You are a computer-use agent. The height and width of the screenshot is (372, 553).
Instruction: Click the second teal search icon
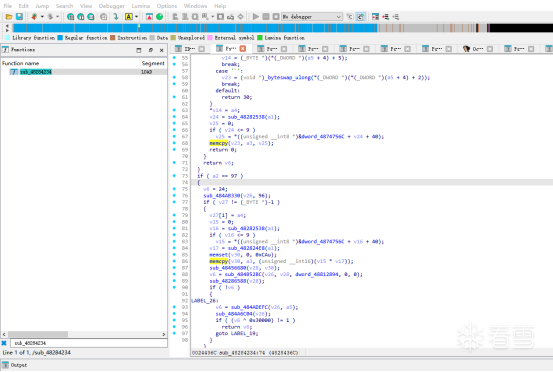point(80,17)
